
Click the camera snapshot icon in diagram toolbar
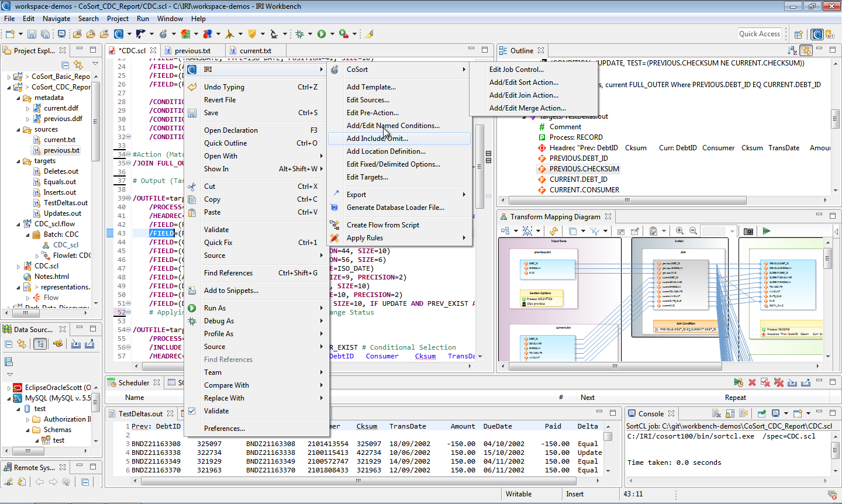[x=748, y=231]
